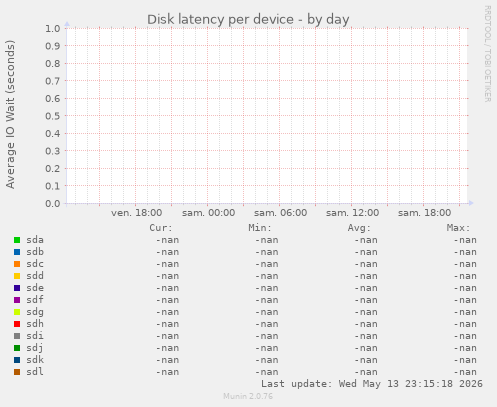Click the sdc orange legend swatch
Image resolution: width=497 pixels, height=407 pixels.
point(17,264)
